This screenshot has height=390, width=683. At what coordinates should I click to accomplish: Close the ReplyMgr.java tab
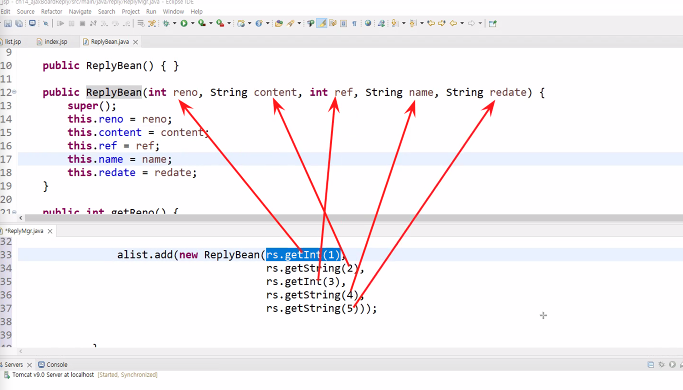point(50,231)
